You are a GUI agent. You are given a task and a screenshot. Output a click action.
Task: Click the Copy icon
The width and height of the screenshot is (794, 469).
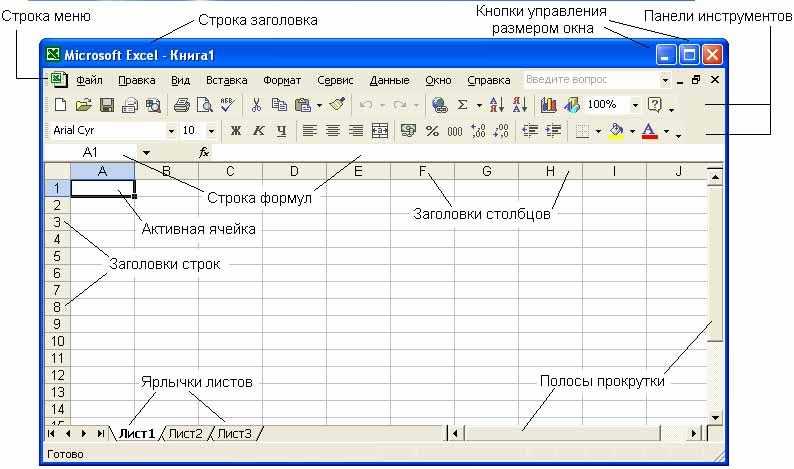(x=279, y=105)
